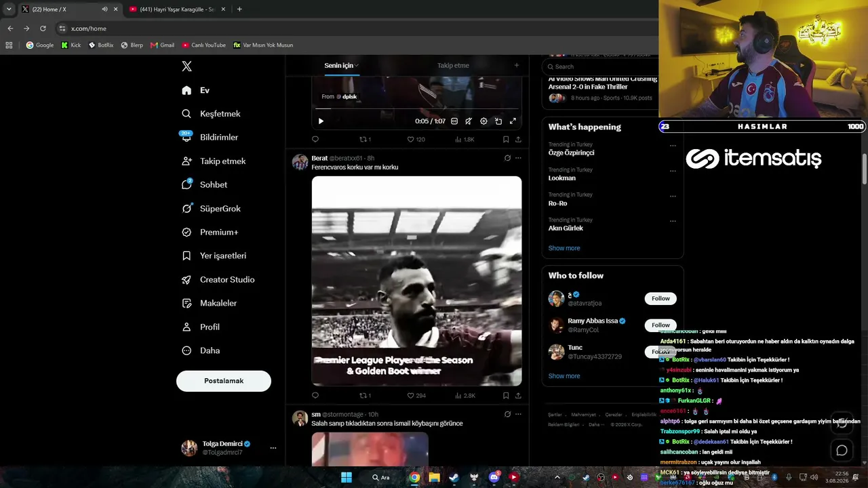
Task: Show hidden system tray icons
Action: tap(557, 477)
